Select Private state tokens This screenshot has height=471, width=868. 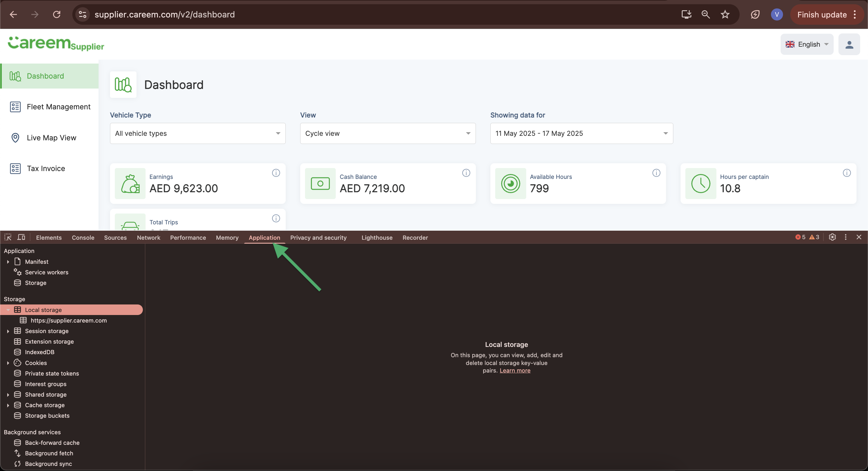click(x=52, y=374)
